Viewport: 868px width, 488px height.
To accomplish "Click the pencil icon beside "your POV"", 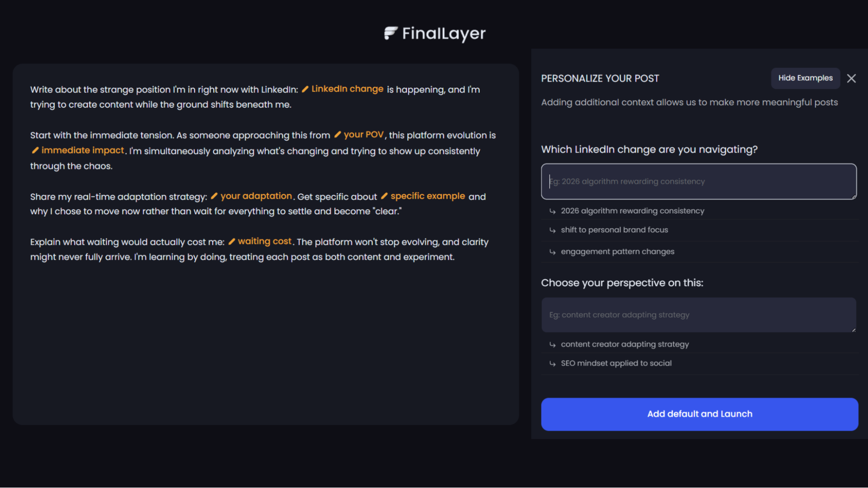I will pyautogui.click(x=337, y=134).
